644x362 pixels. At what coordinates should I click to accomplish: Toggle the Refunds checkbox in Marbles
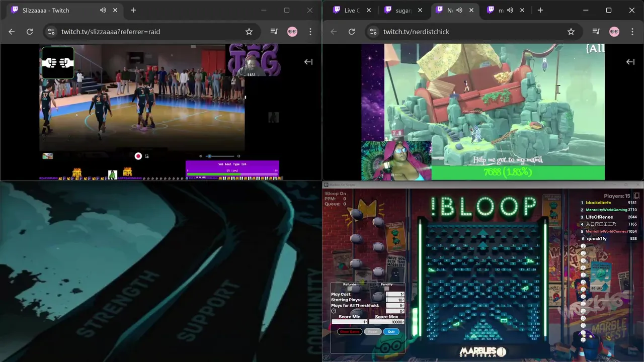click(x=350, y=289)
